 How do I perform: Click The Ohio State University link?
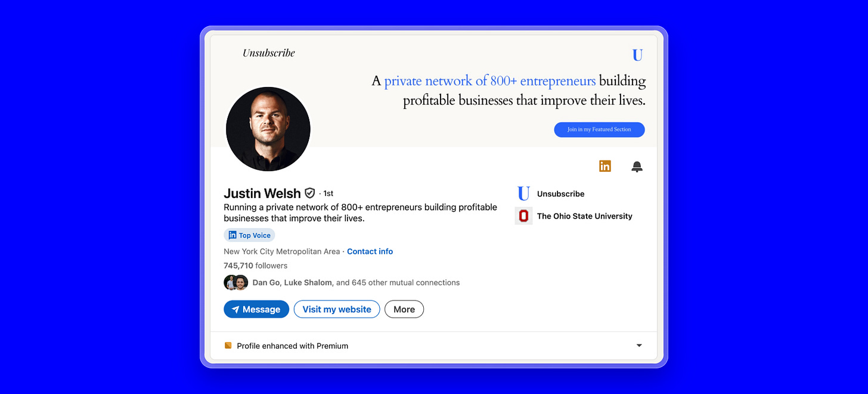coord(585,216)
